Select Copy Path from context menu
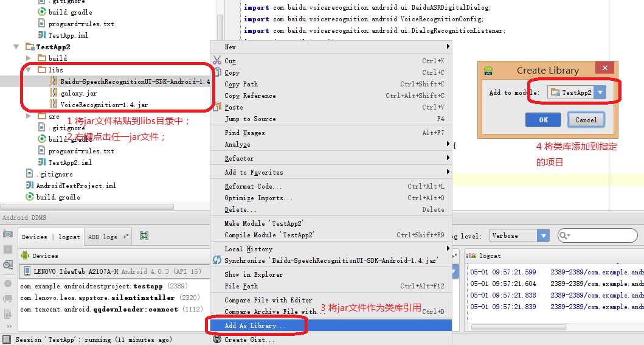The image size is (644, 345). (331, 84)
